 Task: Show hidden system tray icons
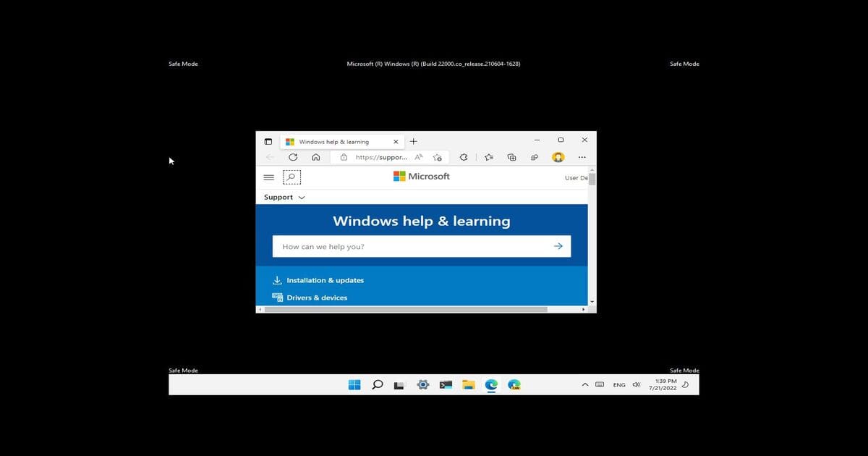(584, 384)
